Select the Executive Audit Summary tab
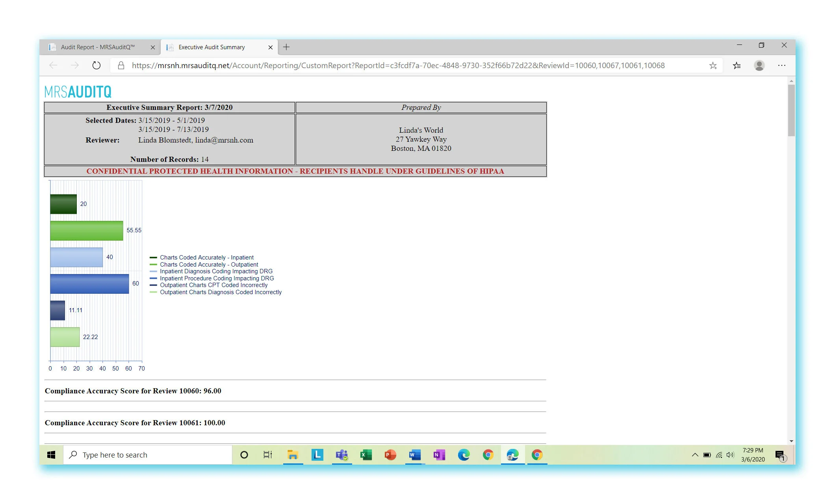The width and height of the screenshot is (835, 504). [x=212, y=47]
